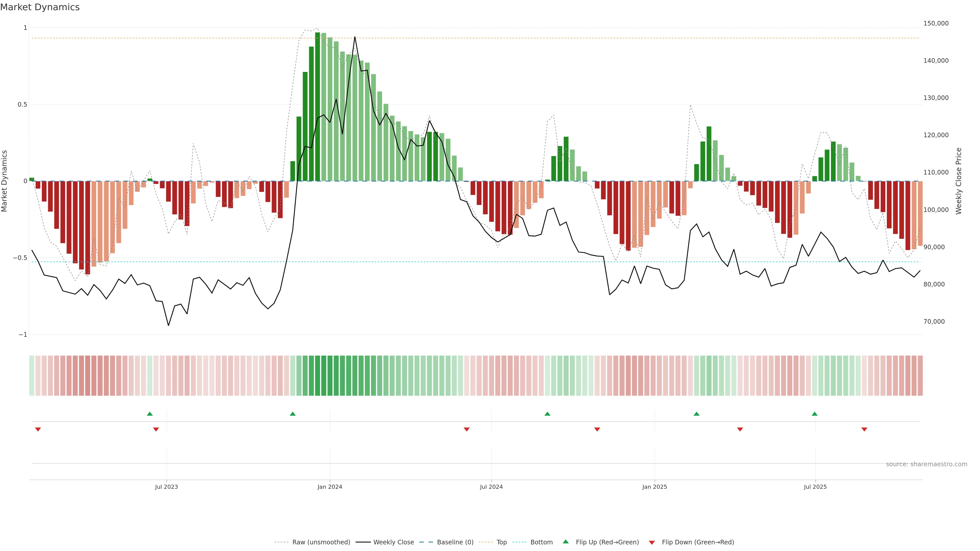Screen dimensions: 980x551
Task: Click the Jul 2025 x-axis label
Action: [815, 487]
